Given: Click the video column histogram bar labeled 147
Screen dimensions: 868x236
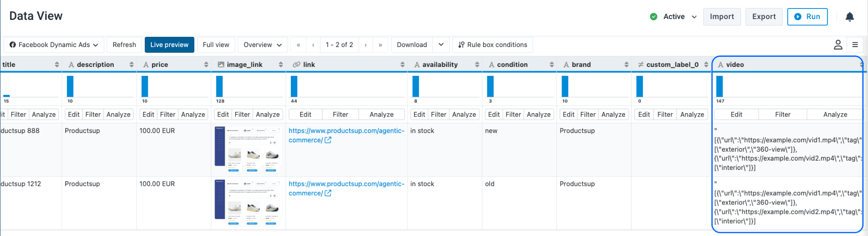Looking at the screenshot, I should [x=719, y=86].
